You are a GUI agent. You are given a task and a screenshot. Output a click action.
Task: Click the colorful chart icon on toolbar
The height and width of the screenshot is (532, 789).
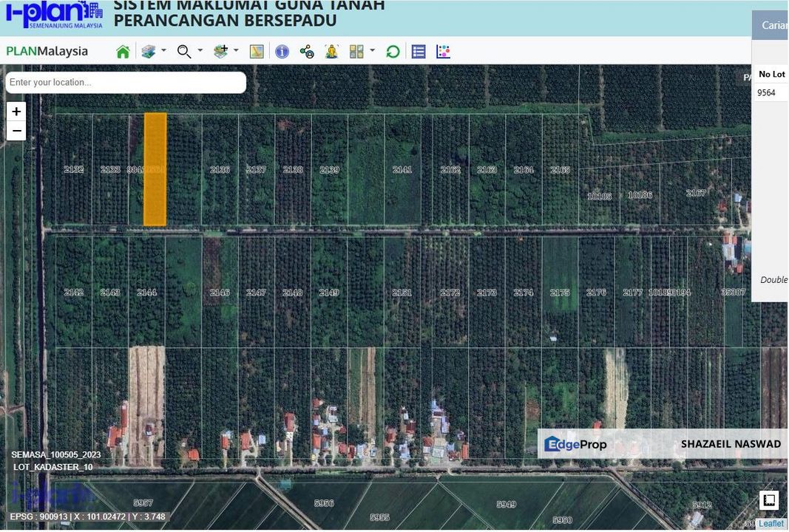point(442,51)
